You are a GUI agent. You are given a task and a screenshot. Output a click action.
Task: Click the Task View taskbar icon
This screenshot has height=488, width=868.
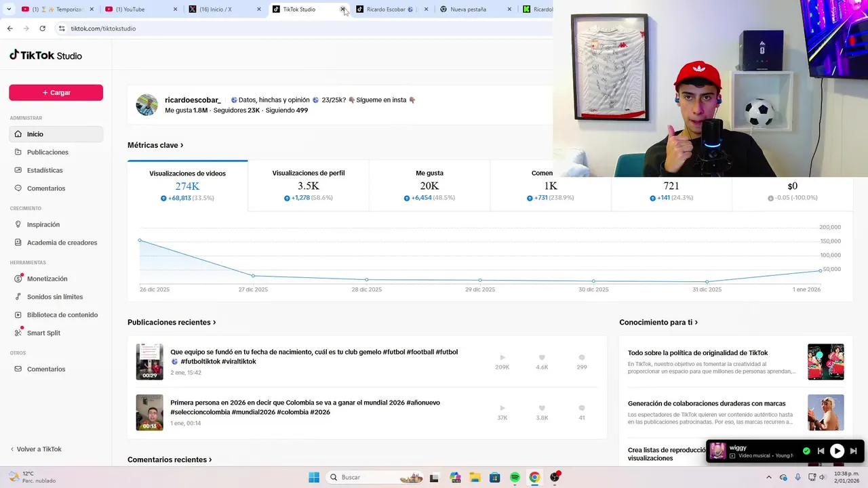(x=434, y=477)
